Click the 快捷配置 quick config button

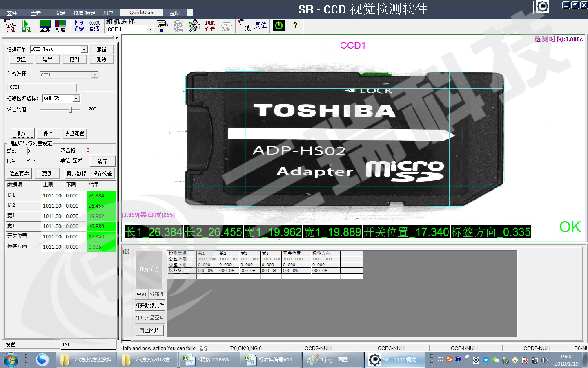[74, 133]
